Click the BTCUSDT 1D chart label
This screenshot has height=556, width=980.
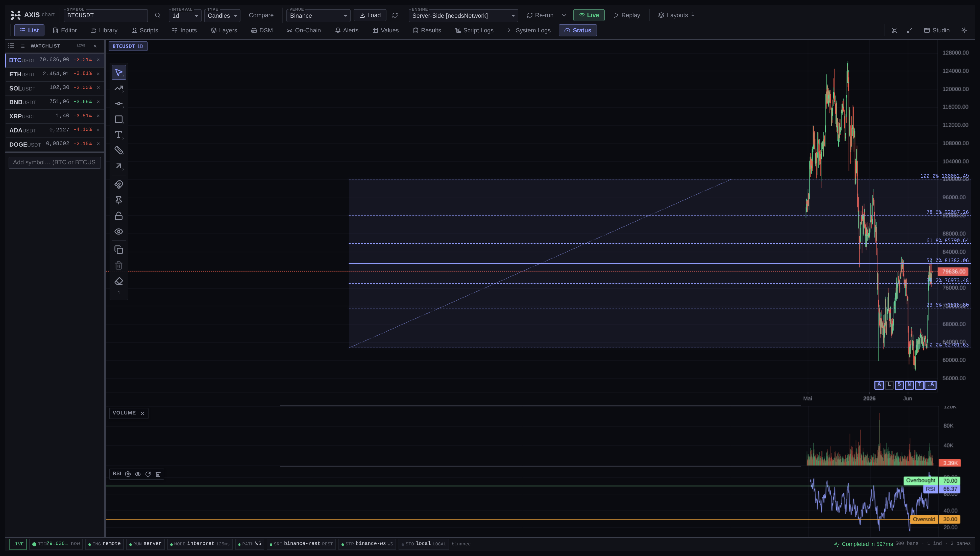(x=128, y=47)
